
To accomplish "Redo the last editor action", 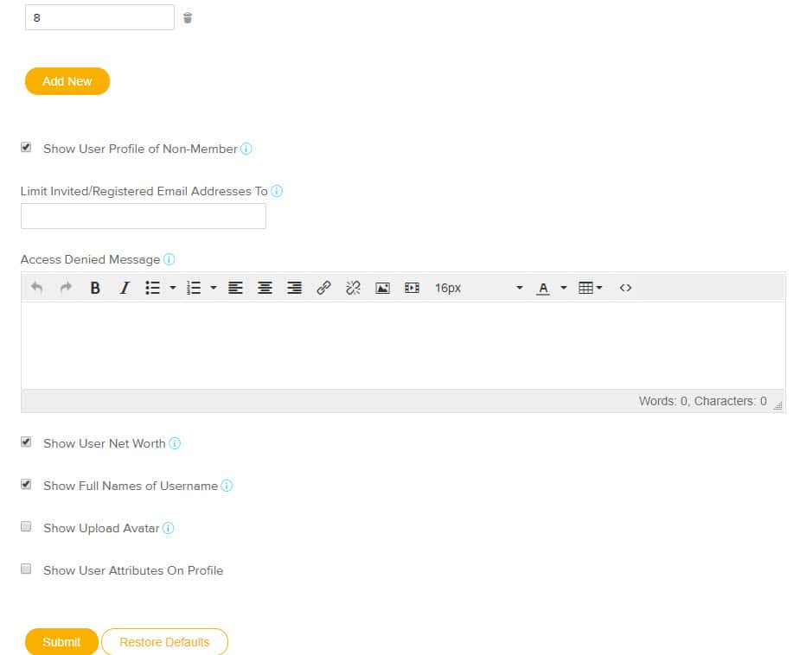I will pos(66,288).
